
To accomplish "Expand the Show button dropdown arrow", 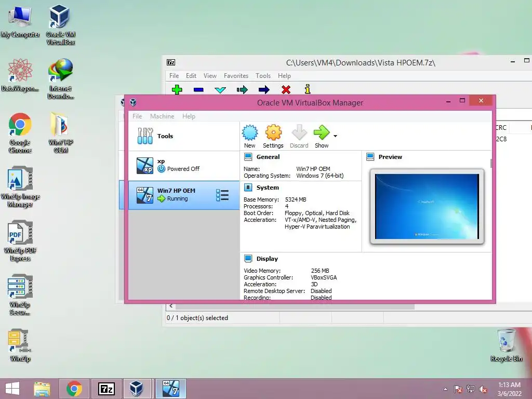I will (x=335, y=136).
